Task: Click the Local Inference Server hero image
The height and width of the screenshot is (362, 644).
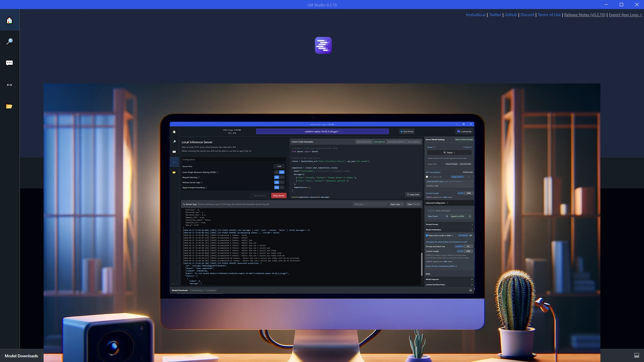Action: click(x=322, y=223)
